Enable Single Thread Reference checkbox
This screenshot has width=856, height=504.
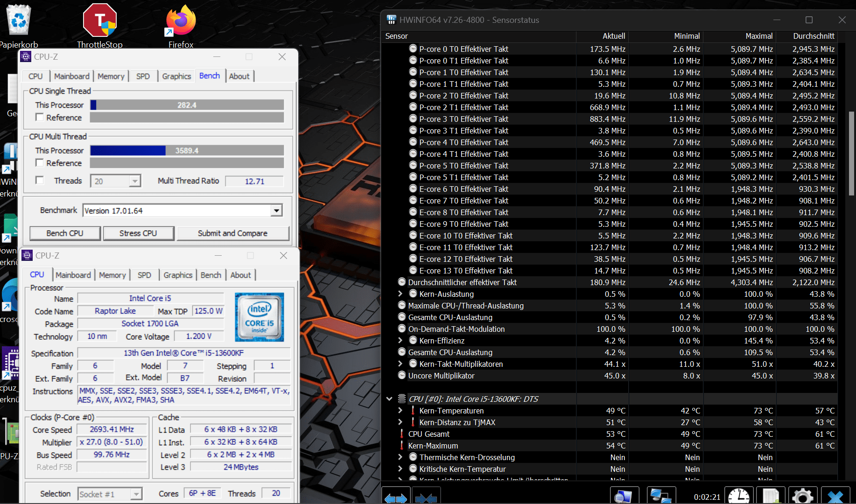[40, 117]
